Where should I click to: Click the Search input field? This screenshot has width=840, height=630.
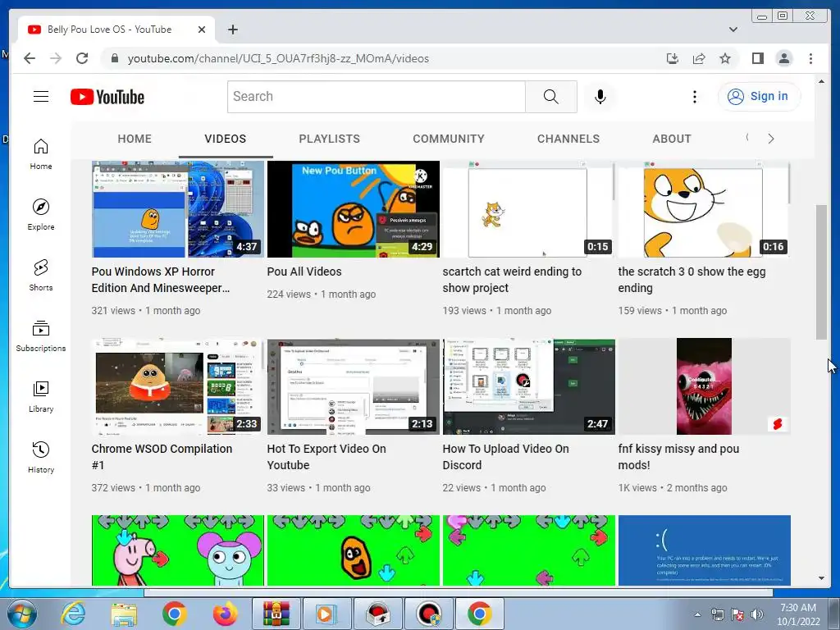[376, 97]
